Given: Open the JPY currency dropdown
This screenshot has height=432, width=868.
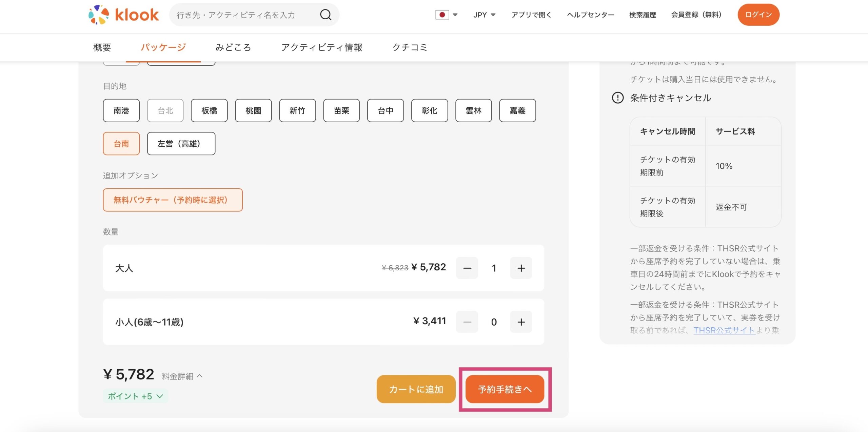Looking at the screenshot, I should click(485, 15).
